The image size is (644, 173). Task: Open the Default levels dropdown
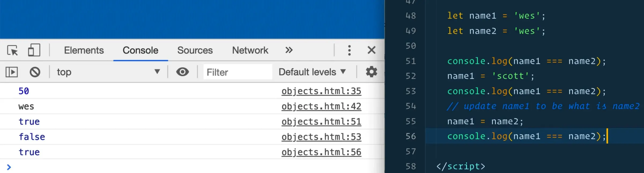click(x=312, y=72)
